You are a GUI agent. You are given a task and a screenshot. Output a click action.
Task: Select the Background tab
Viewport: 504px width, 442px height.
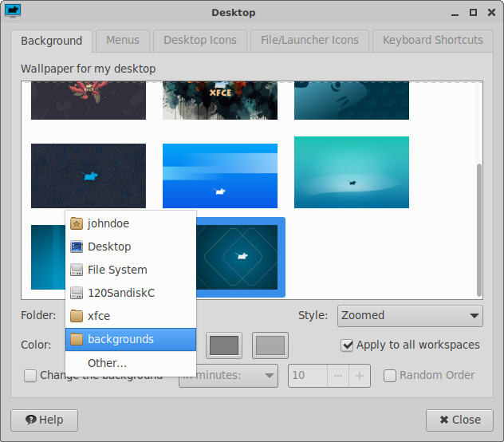pos(51,41)
